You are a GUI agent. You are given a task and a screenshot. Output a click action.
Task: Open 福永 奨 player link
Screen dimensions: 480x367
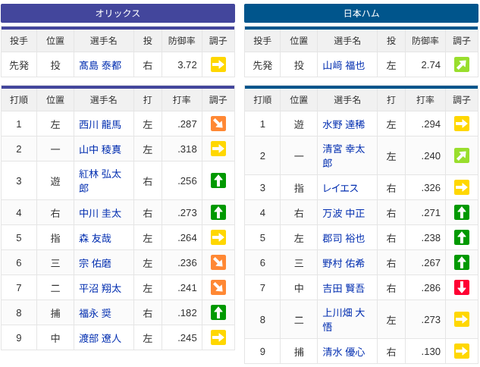click(95, 313)
